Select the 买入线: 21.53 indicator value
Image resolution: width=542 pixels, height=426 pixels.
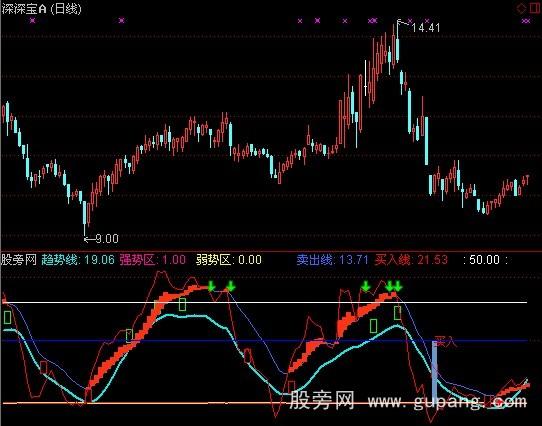(411, 260)
